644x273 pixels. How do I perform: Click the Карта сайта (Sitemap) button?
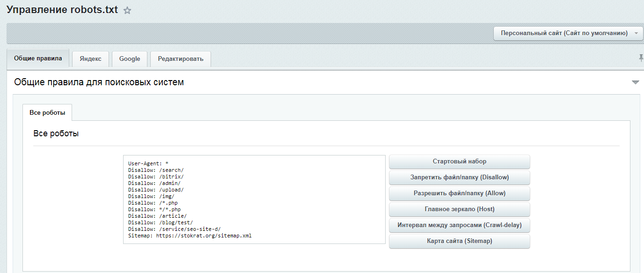point(459,241)
